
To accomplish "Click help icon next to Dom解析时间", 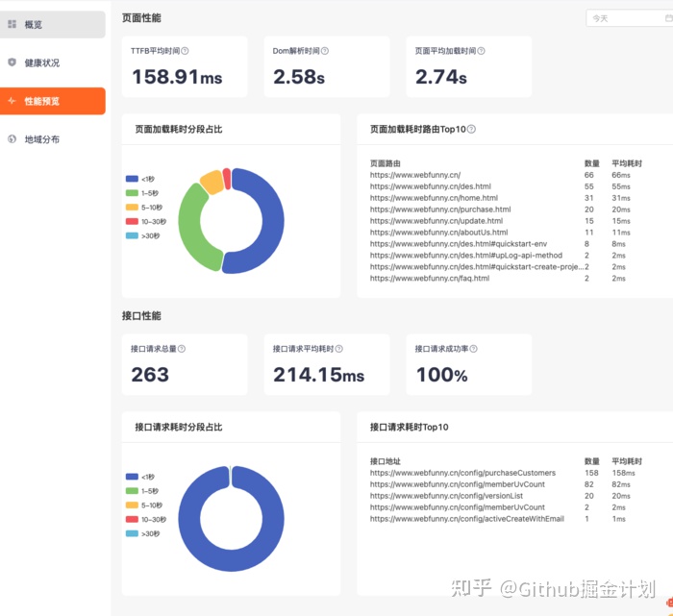I will pyautogui.click(x=325, y=51).
